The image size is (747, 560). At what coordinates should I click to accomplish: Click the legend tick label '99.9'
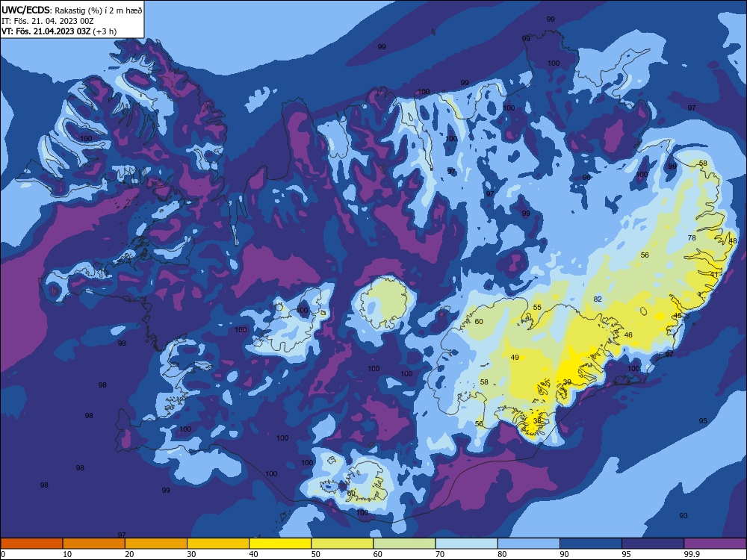[x=692, y=554]
